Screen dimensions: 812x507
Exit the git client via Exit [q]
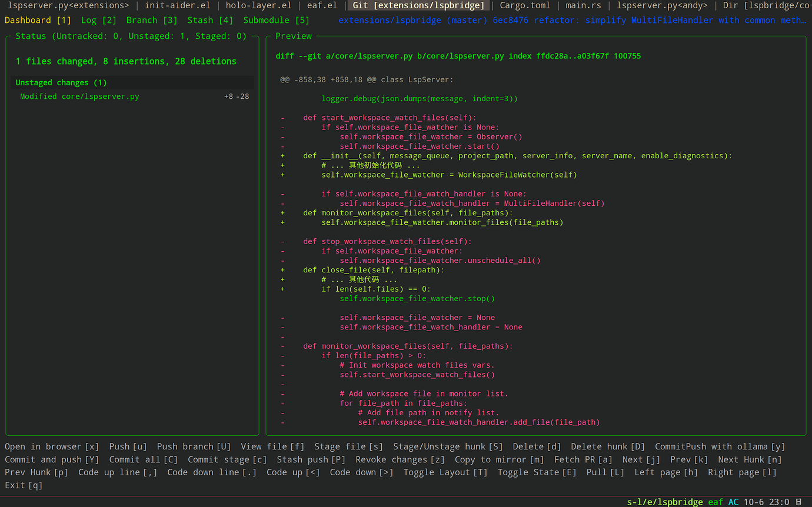[23, 485]
